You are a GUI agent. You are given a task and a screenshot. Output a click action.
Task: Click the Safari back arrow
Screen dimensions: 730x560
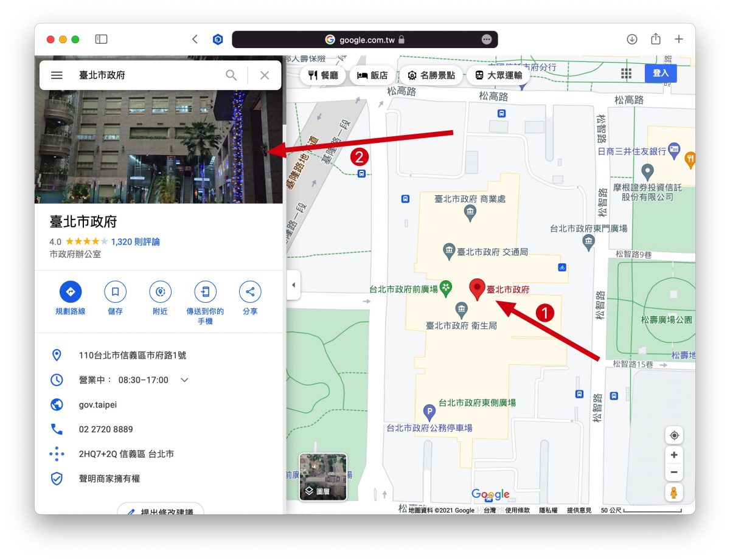coord(195,40)
